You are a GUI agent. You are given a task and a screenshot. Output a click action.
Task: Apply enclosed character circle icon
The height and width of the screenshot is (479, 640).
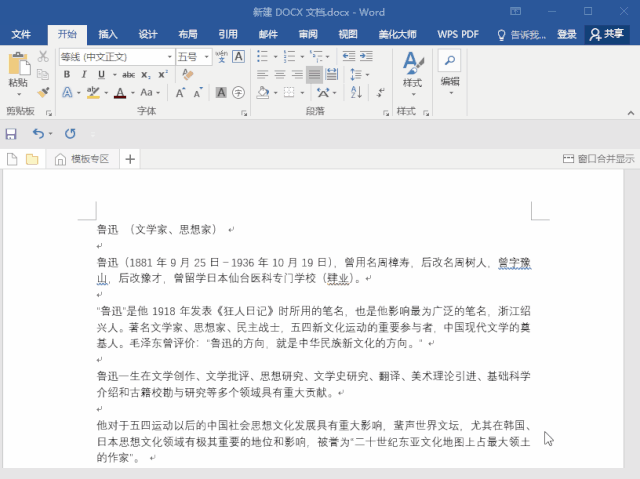(238, 93)
